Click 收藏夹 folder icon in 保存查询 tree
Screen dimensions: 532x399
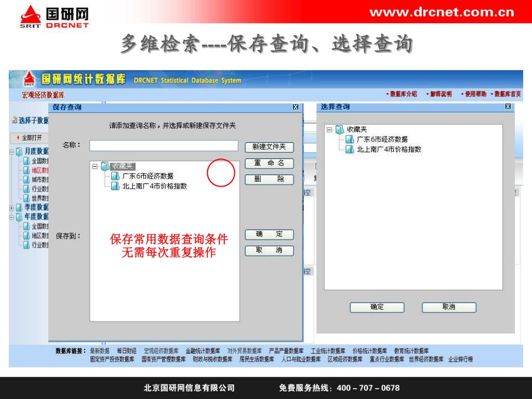[105, 166]
